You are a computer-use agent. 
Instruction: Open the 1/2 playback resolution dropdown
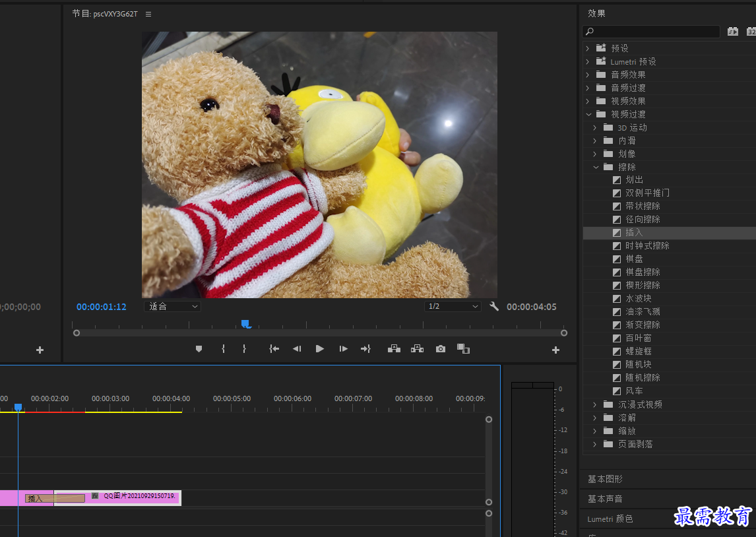click(x=453, y=306)
